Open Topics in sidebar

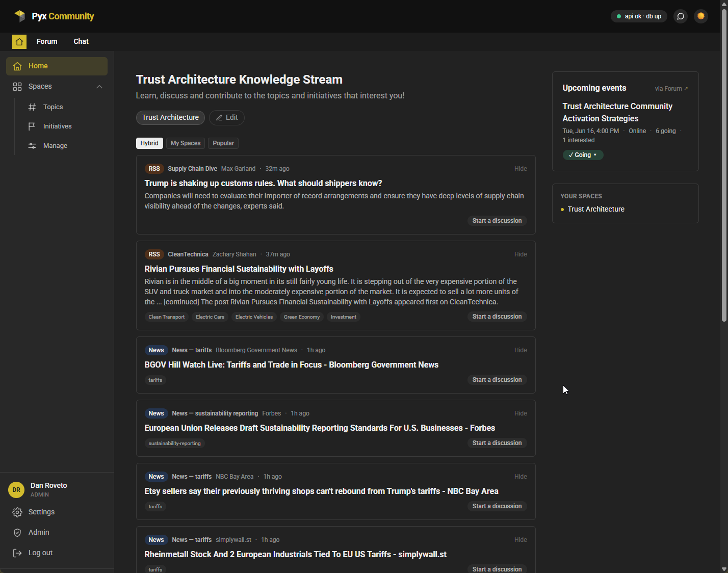coord(53,107)
